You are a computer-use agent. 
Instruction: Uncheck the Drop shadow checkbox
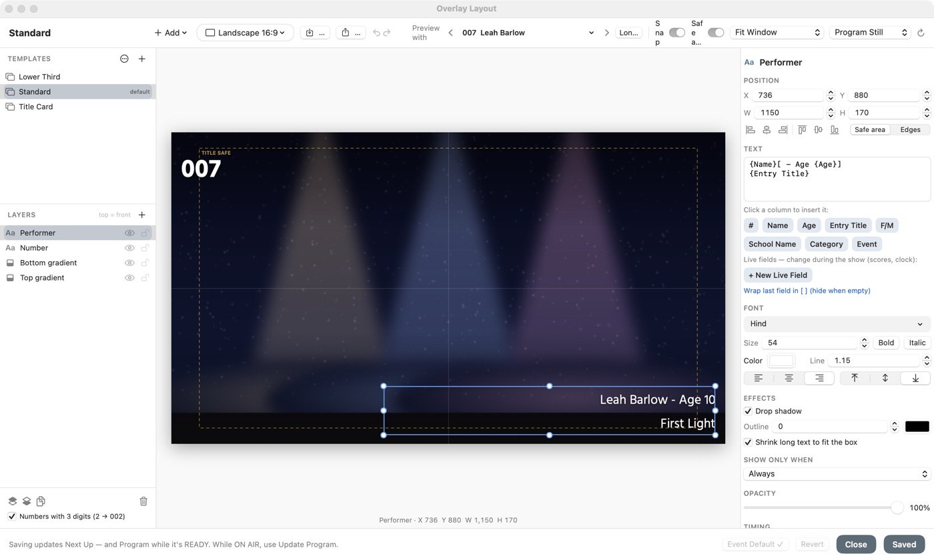pos(748,411)
